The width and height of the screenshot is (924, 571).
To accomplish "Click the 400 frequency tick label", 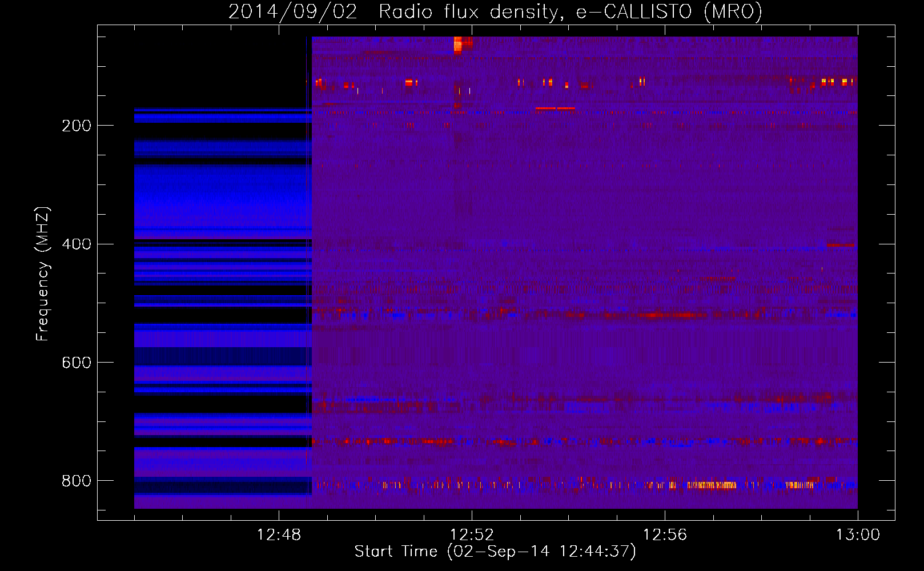I will pyautogui.click(x=77, y=244).
